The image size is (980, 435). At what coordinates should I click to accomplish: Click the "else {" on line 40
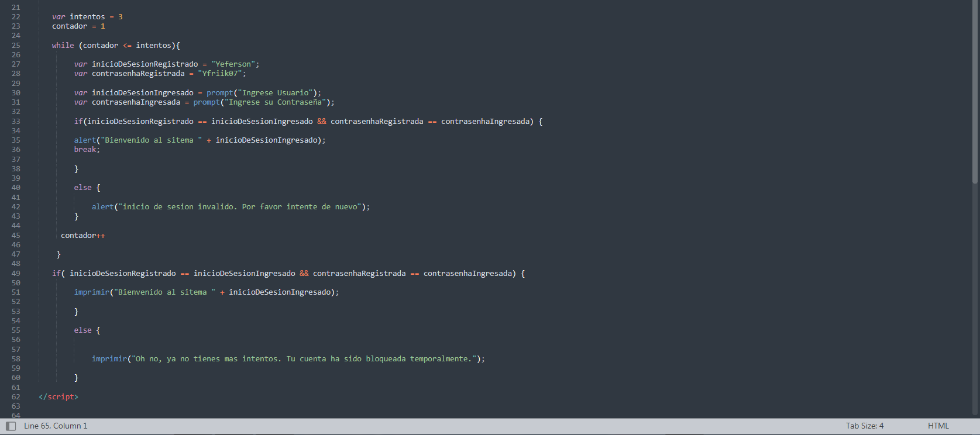(87, 188)
